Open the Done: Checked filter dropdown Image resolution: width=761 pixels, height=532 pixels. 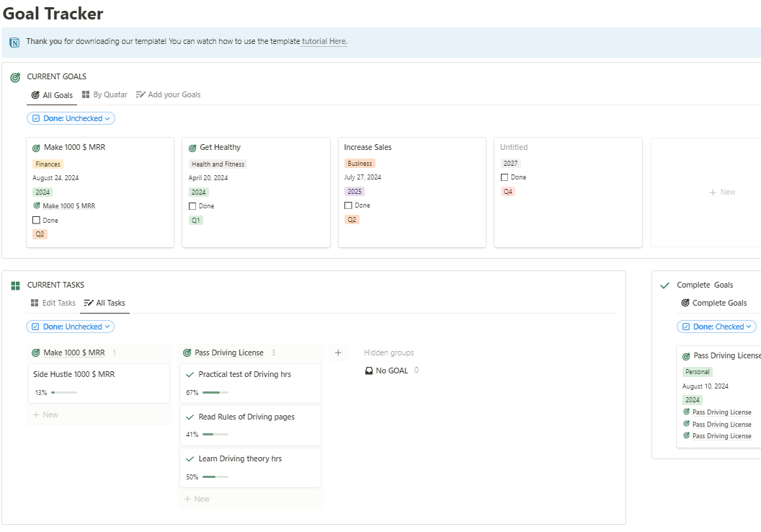tap(716, 327)
